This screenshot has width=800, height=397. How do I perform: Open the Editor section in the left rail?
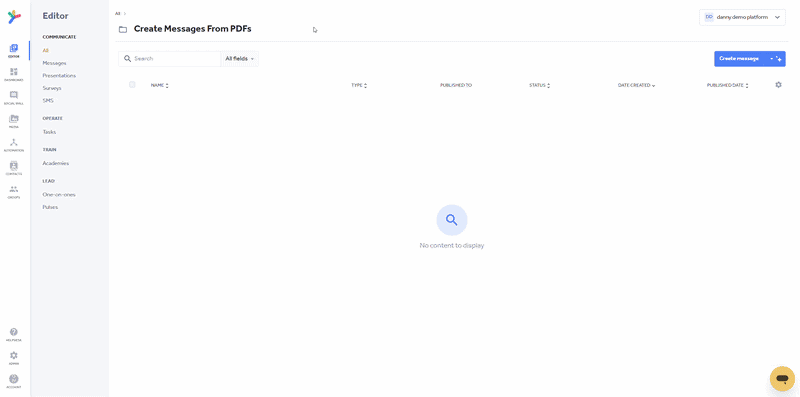[x=14, y=51]
